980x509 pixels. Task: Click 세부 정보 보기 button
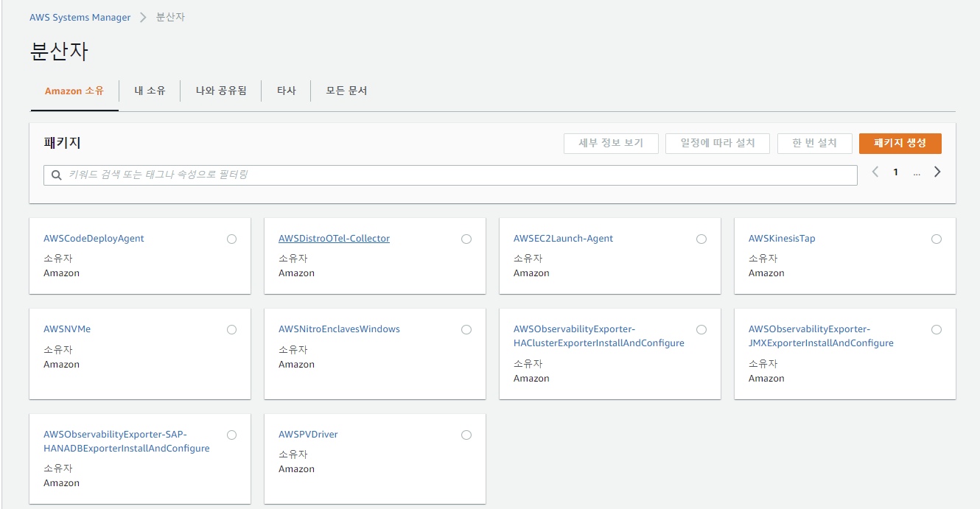click(611, 143)
